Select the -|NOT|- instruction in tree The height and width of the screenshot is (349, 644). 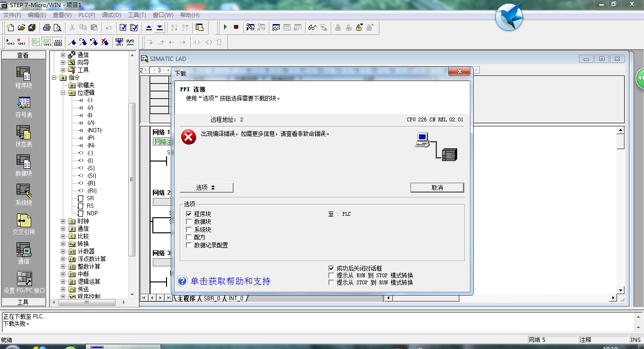click(x=95, y=130)
